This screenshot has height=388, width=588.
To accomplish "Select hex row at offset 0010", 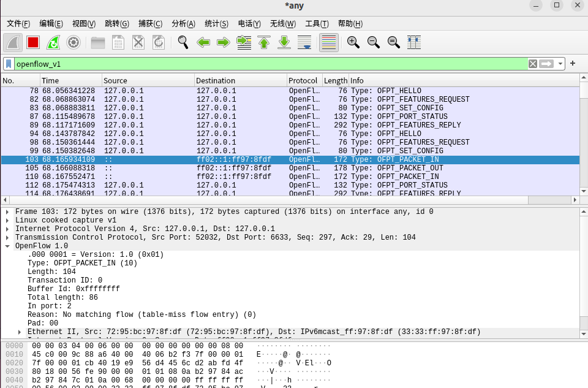I will pyautogui.click(x=168, y=354).
